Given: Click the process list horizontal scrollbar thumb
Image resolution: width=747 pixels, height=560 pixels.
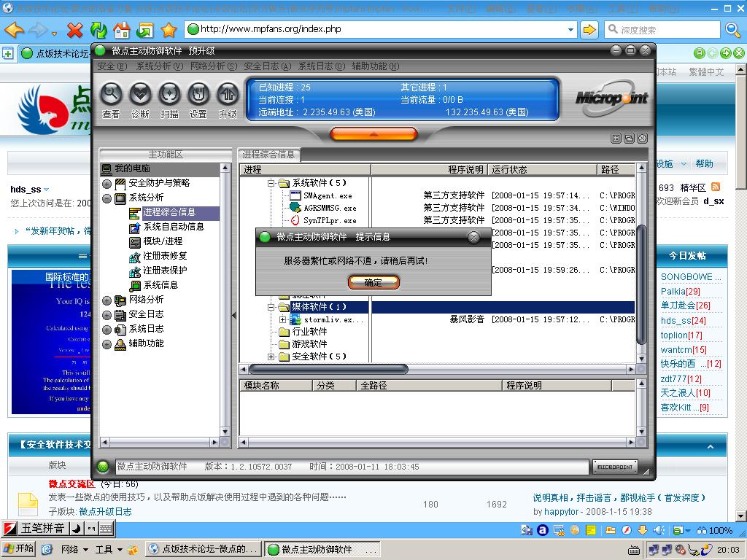Looking at the screenshot, I should pos(328,370).
